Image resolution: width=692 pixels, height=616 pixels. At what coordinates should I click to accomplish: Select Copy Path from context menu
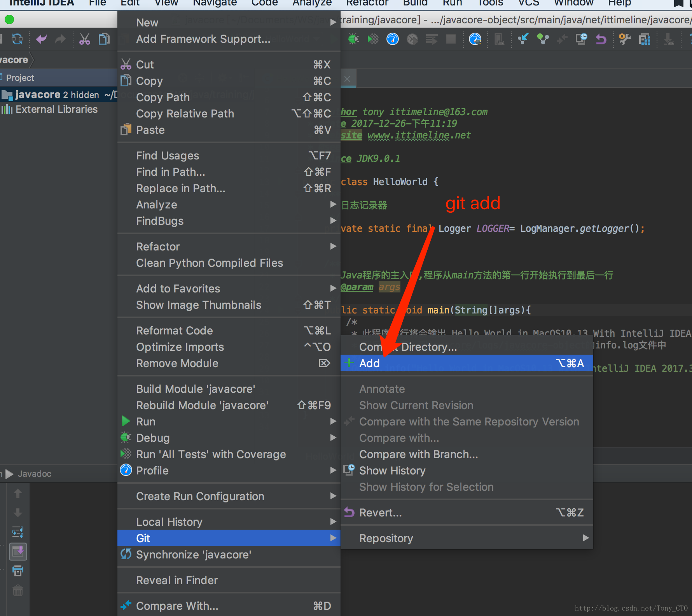pyautogui.click(x=229, y=97)
